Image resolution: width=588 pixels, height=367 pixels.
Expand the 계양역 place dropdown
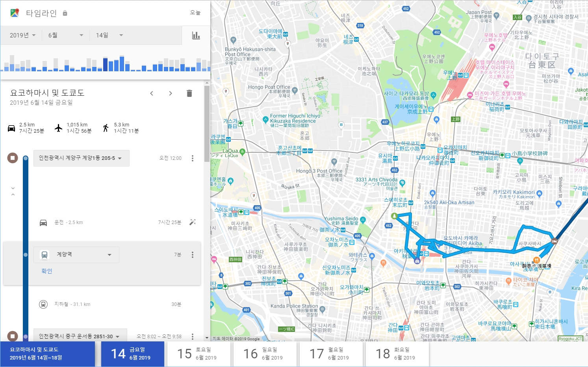pos(76,255)
